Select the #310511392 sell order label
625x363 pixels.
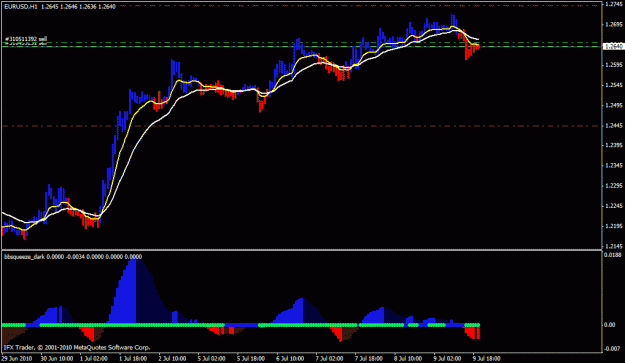click(26, 39)
